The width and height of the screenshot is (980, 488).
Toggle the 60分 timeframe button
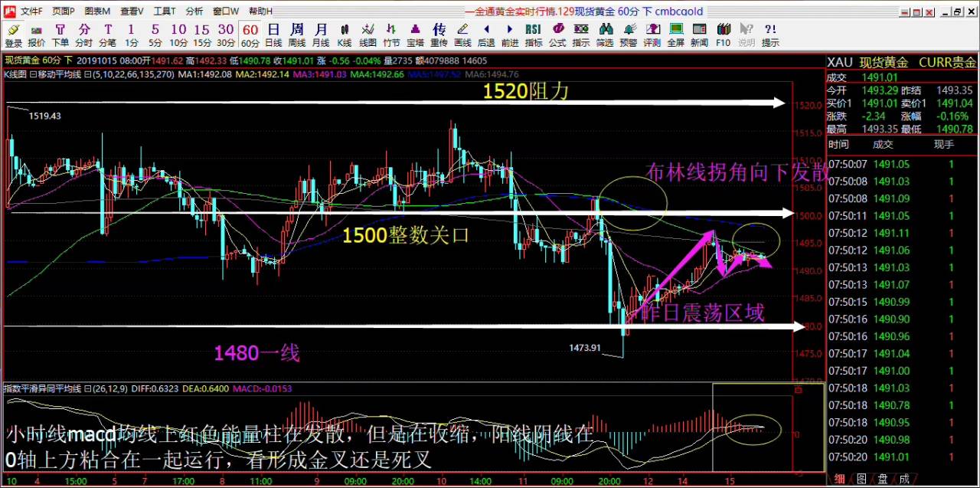click(x=250, y=35)
